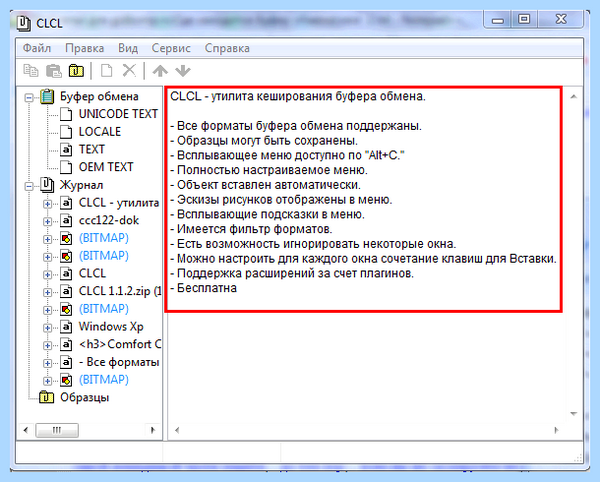Click the line mentioning "Alt+C."
600x482 pixels.
coord(287,155)
